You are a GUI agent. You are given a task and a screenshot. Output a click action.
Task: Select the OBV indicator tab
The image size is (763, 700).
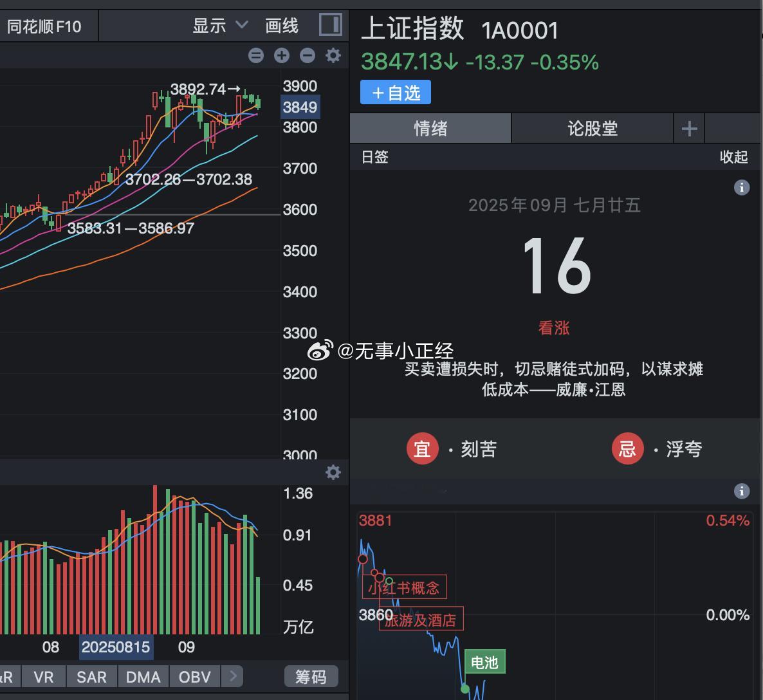click(x=195, y=677)
